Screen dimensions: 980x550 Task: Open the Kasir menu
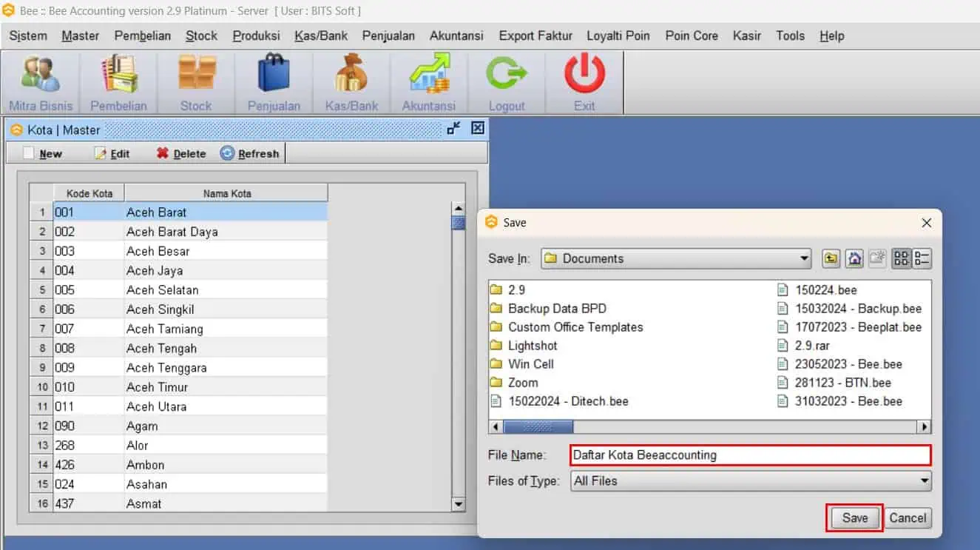(x=747, y=36)
